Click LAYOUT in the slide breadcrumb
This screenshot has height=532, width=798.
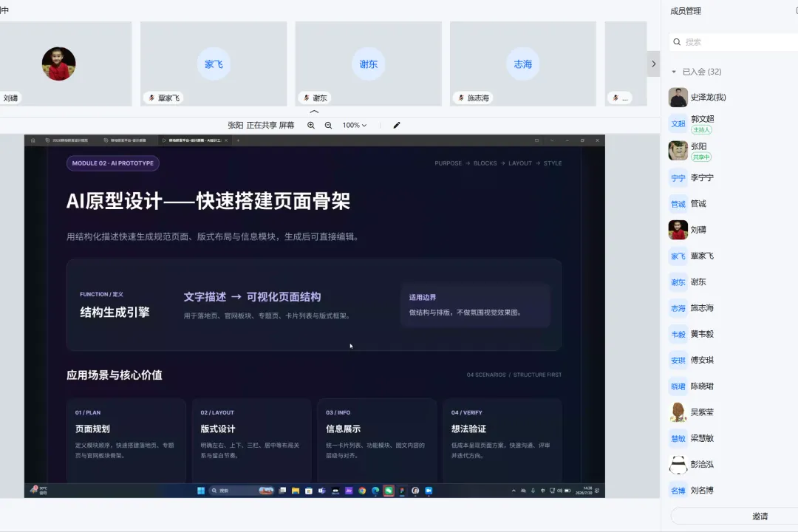tap(519, 163)
